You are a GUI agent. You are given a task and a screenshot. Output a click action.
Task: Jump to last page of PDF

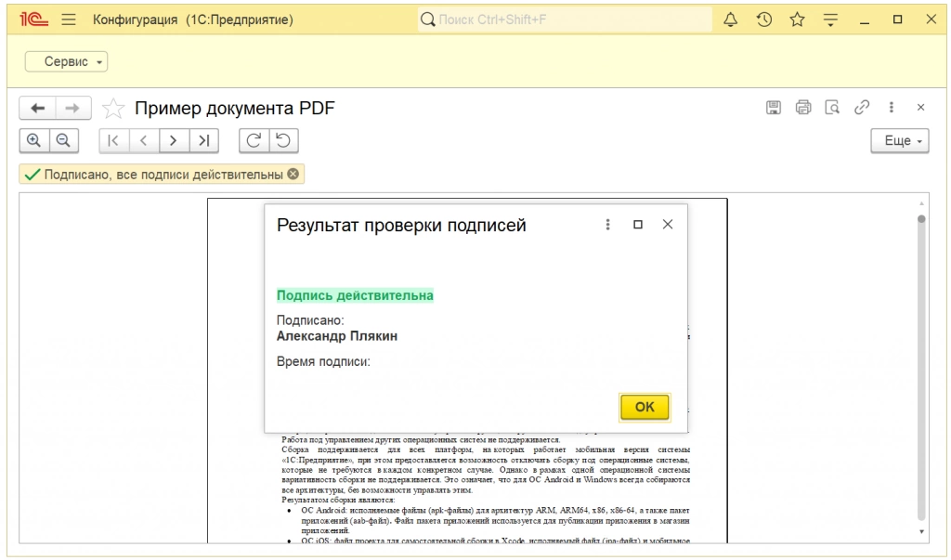tap(203, 141)
